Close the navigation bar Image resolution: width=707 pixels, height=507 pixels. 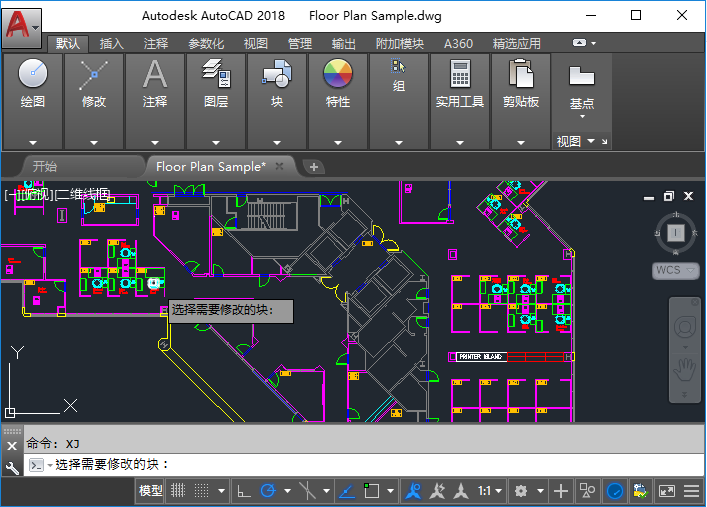tap(695, 303)
